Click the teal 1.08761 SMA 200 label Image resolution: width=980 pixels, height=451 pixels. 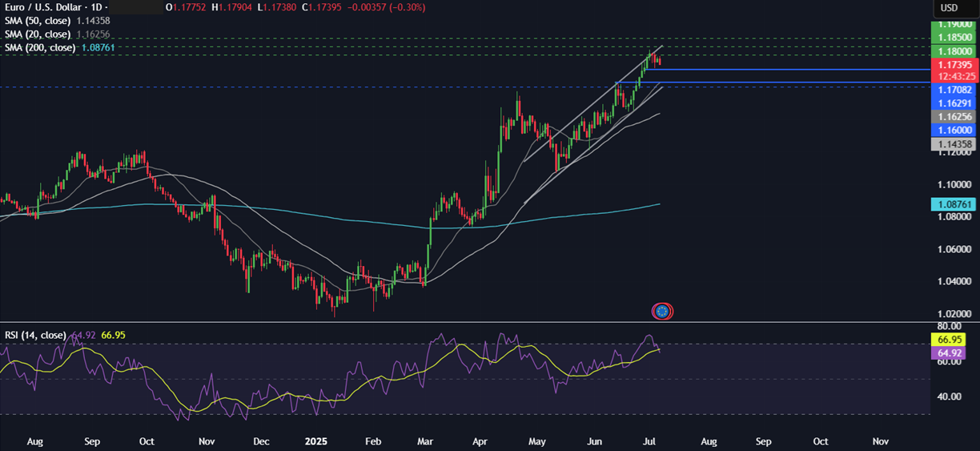tap(954, 205)
